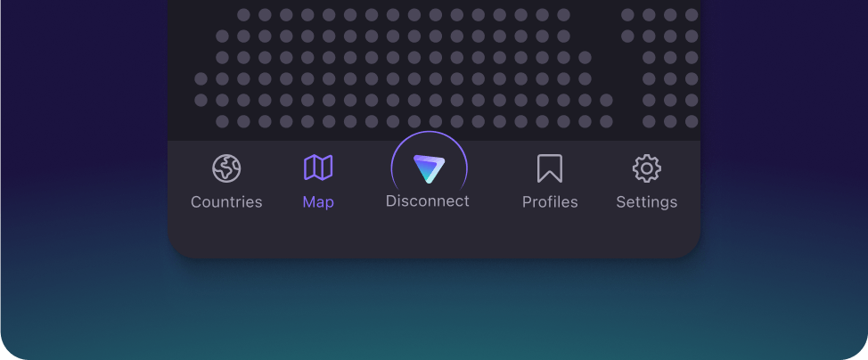
Task: Click the bottom row of map dots above Disconnect
Action: [x=436, y=121]
